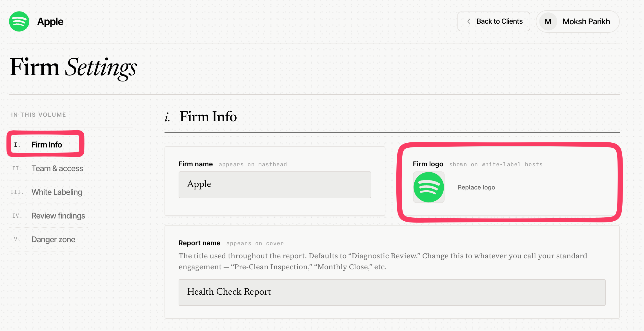The width and height of the screenshot is (644, 331).
Task: Edit the Health Check Report name field
Action: [x=392, y=292]
